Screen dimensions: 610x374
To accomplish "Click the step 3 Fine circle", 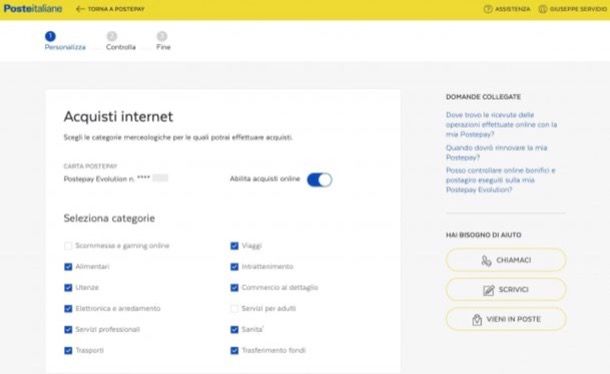I will [x=162, y=36].
